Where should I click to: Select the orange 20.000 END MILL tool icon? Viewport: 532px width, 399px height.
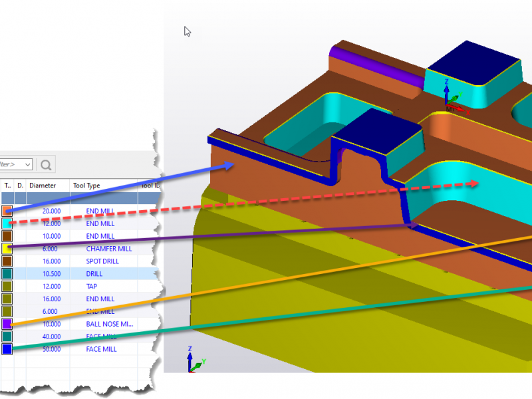pyautogui.click(x=8, y=211)
